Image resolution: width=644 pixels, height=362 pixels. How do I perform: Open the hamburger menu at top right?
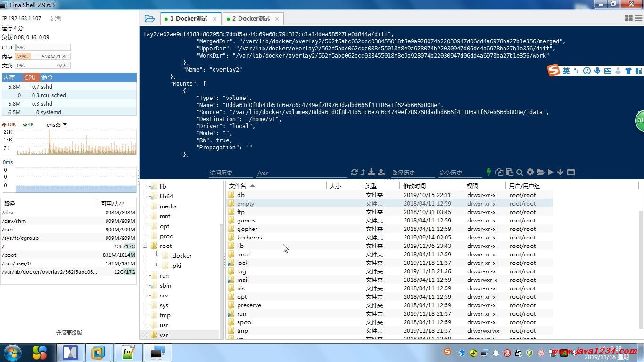[638, 18]
